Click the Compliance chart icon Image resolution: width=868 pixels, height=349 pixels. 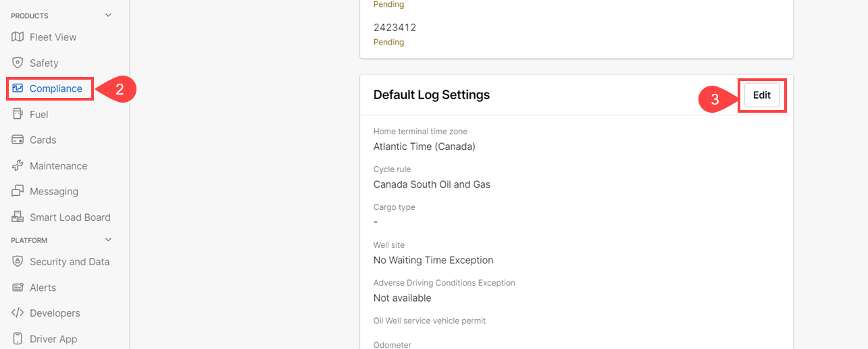point(18,88)
